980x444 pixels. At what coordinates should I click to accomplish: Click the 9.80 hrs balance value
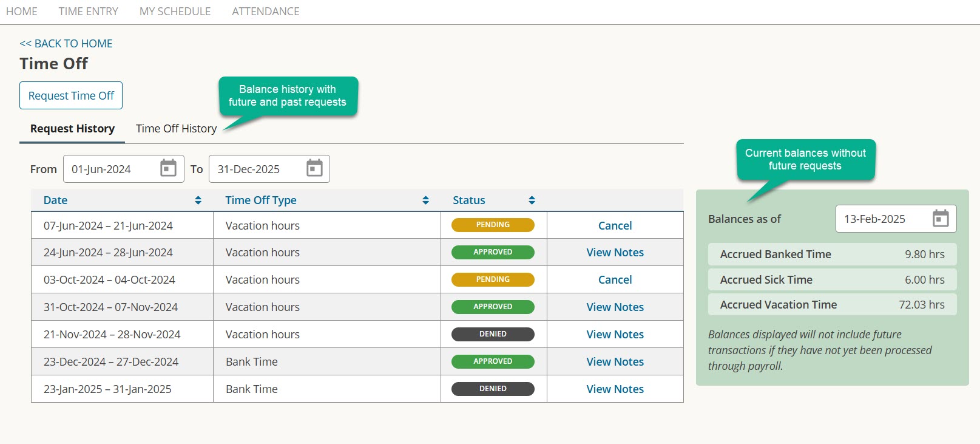pos(924,254)
